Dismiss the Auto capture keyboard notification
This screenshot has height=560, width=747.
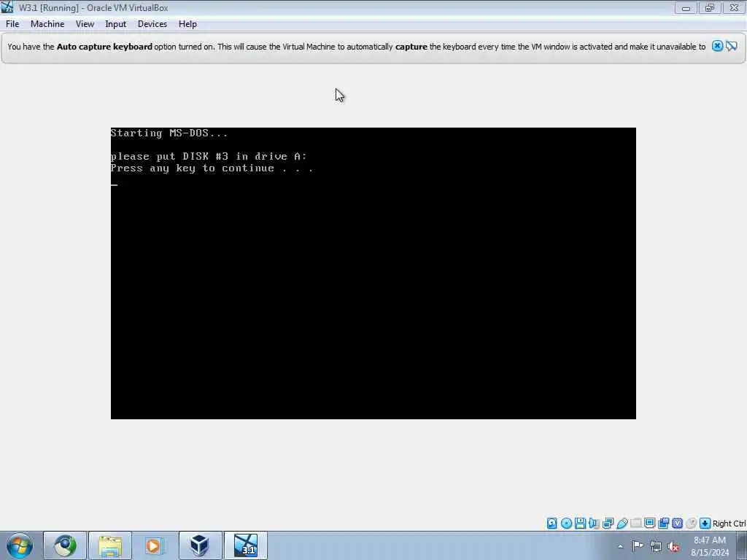(x=717, y=46)
